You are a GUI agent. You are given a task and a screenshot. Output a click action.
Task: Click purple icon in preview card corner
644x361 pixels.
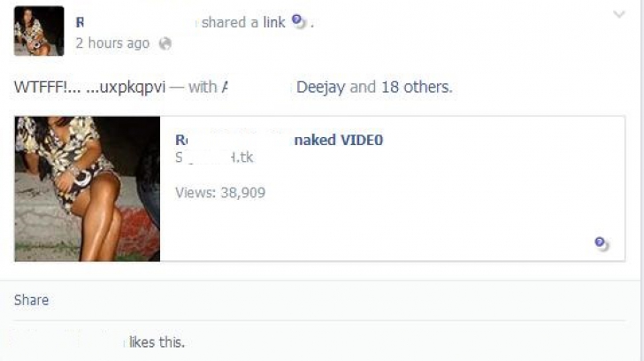[602, 243]
